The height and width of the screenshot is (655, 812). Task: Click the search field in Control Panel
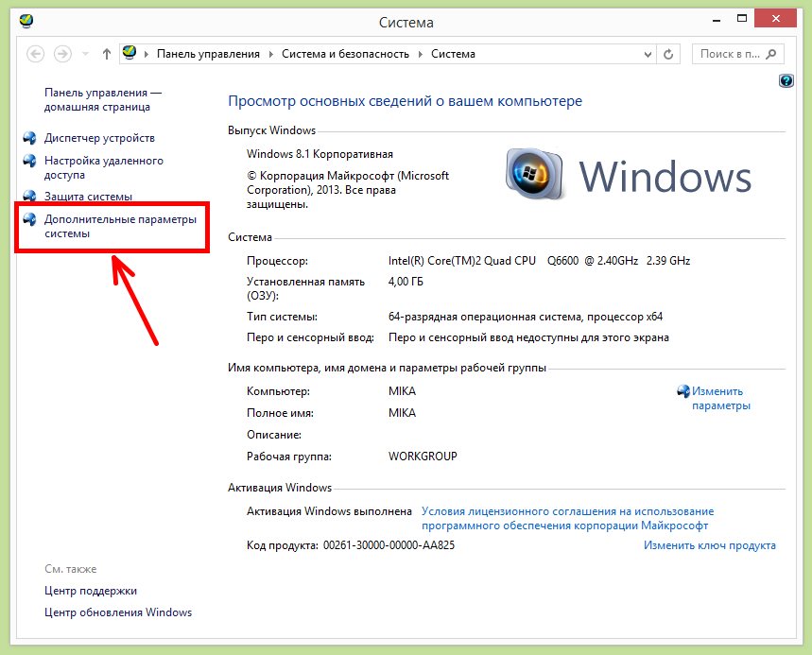(x=730, y=55)
